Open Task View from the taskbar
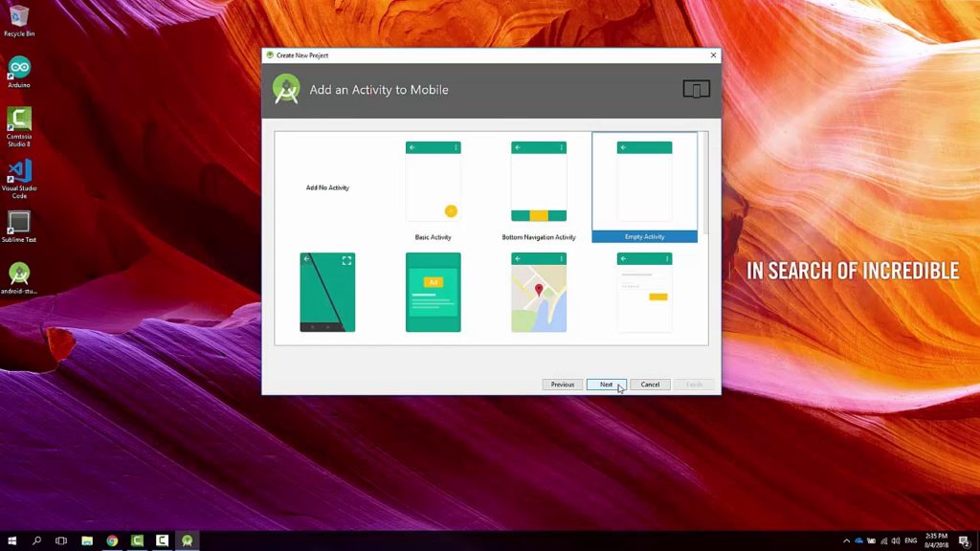This screenshot has height=551, width=980. pos(61,540)
